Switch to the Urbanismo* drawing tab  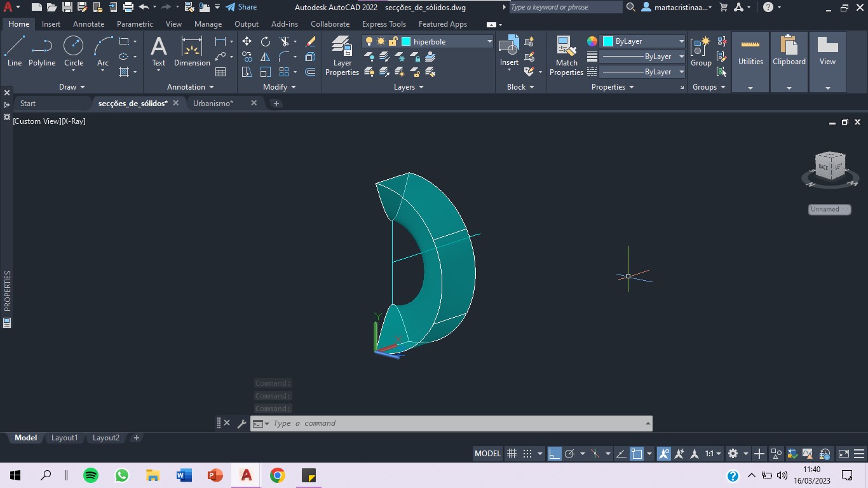[213, 103]
